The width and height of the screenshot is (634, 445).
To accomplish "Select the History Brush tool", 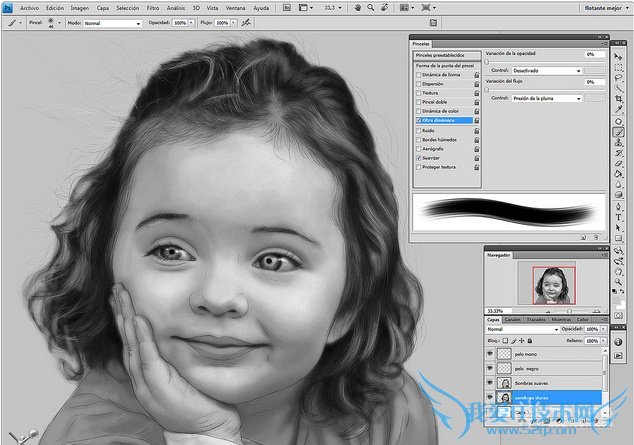I will (618, 153).
